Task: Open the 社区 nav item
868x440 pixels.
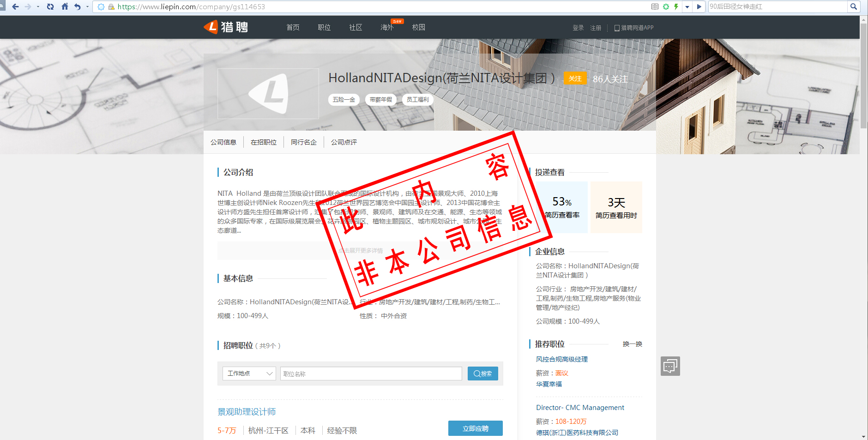Action: coord(356,27)
